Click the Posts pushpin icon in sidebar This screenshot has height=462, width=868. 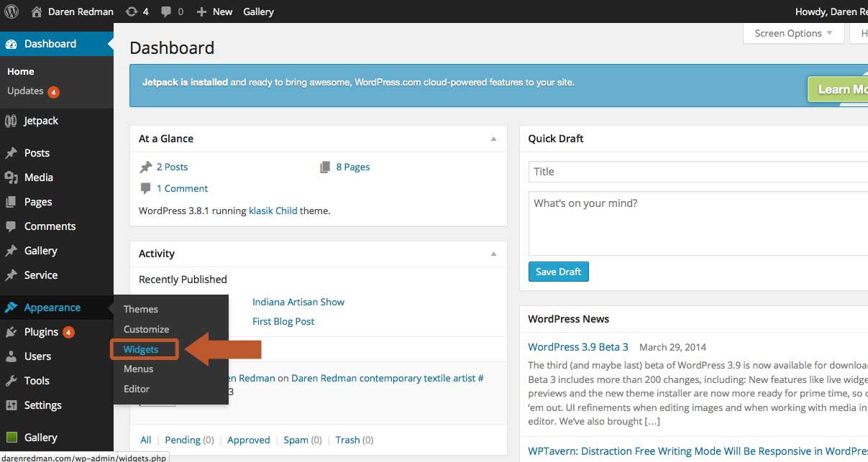[11, 153]
